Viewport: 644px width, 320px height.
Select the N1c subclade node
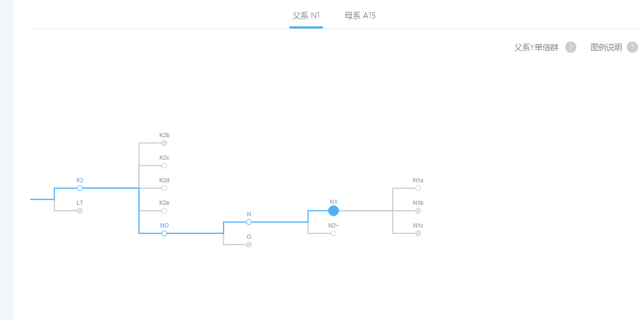418,233
